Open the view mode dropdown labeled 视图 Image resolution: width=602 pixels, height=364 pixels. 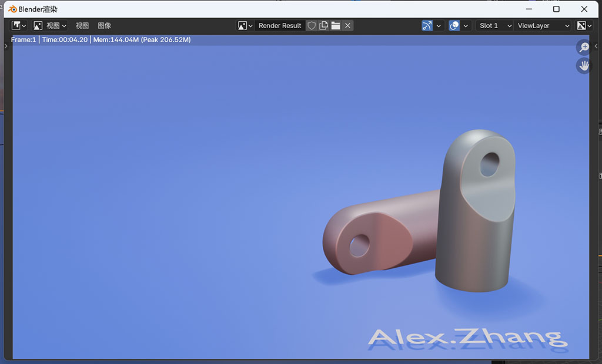[x=50, y=26]
